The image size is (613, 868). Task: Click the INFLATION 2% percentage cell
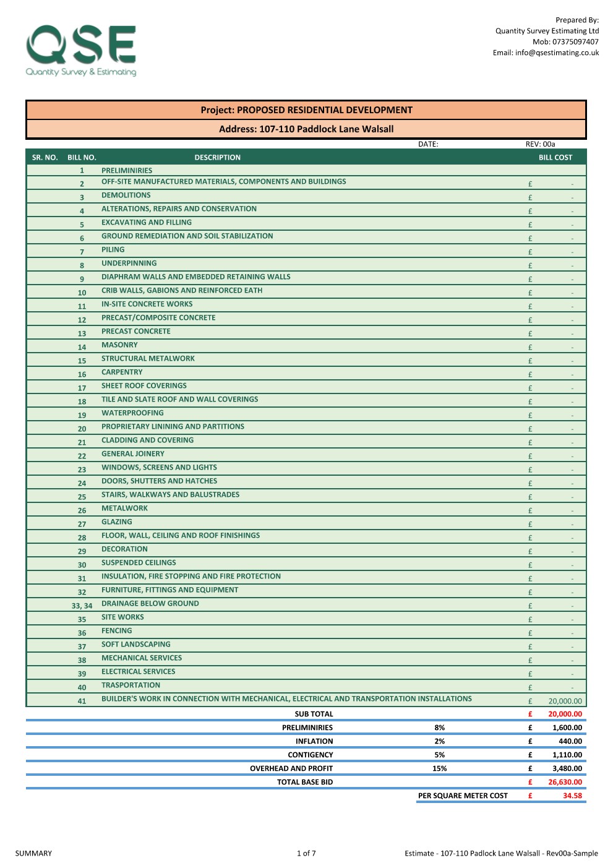coord(439,741)
